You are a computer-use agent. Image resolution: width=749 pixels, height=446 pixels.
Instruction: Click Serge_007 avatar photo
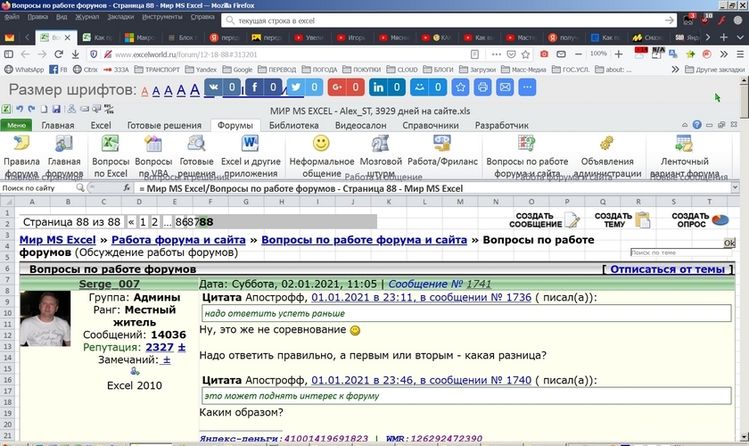tap(45, 319)
